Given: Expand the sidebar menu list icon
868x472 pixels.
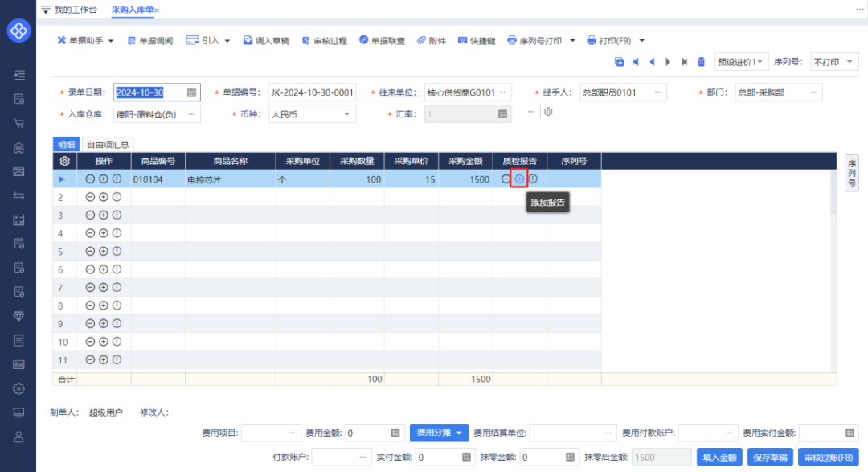Looking at the screenshot, I should [x=18, y=75].
